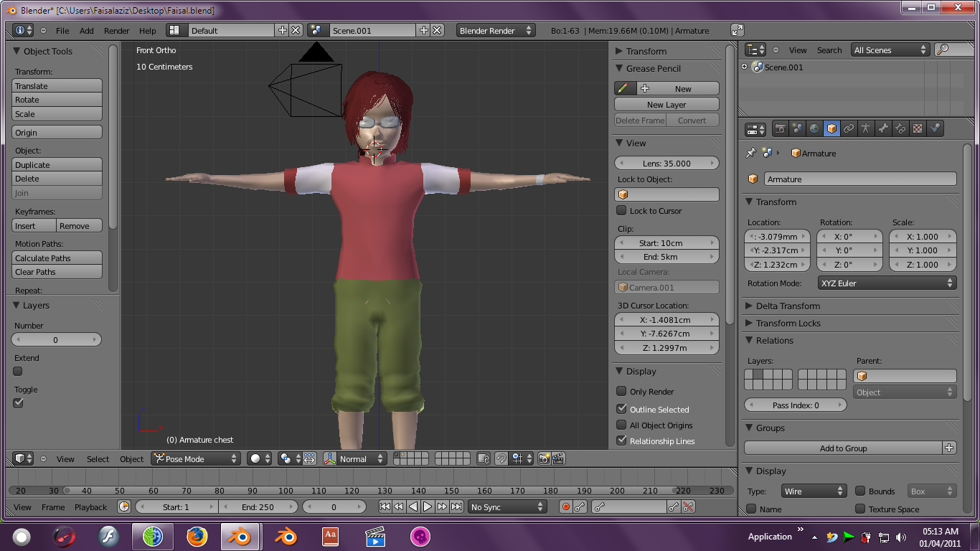Click the OpenGL render camera icon
This screenshot has width=980, height=551.
coord(545,458)
